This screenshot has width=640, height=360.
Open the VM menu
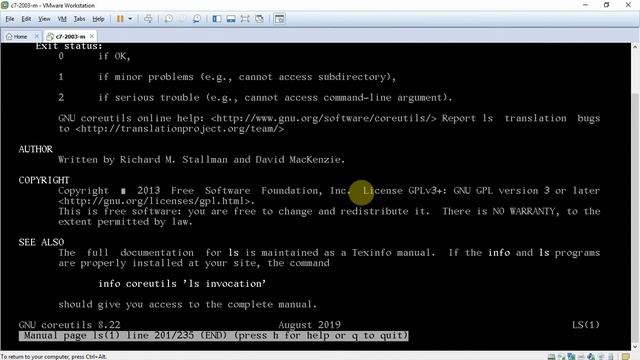point(62,19)
